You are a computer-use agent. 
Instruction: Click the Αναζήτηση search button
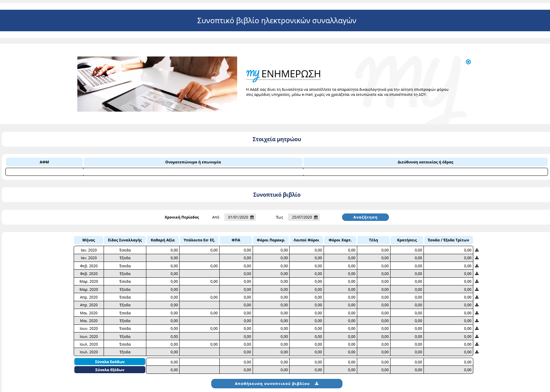pyautogui.click(x=365, y=217)
